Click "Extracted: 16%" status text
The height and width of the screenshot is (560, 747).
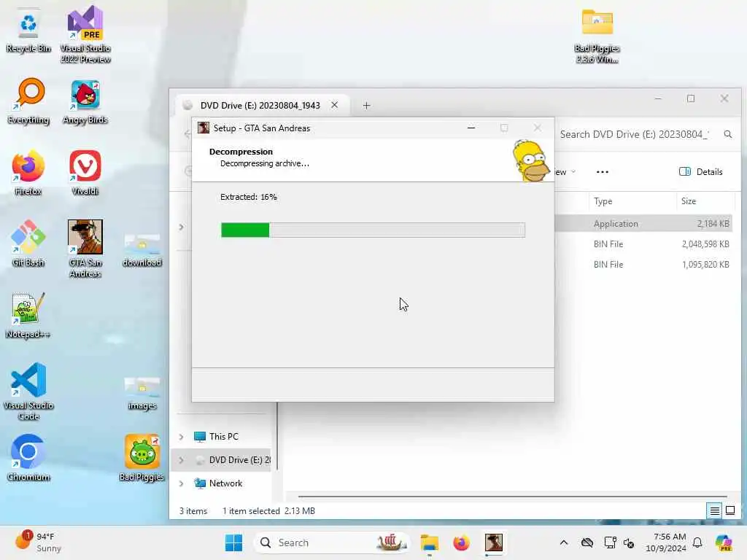[248, 197]
